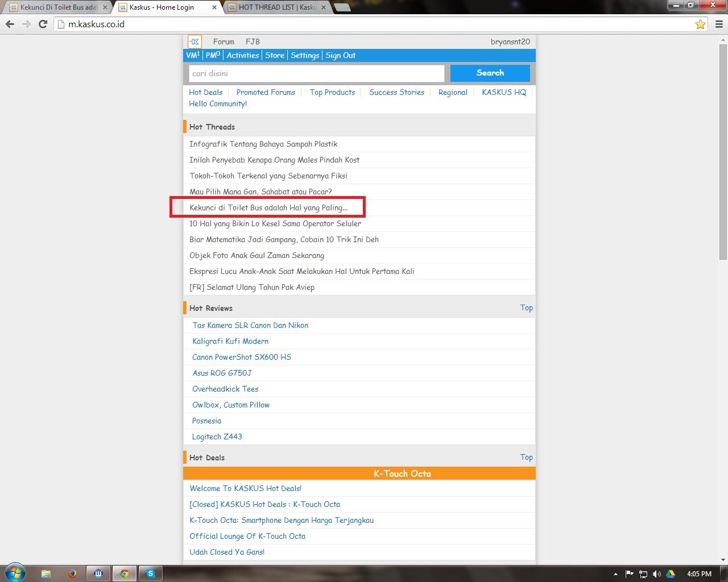The width and height of the screenshot is (728, 582).
Task: Open thread 'Kekunci di Toilet Bus adalah Hal'
Action: point(268,207)
